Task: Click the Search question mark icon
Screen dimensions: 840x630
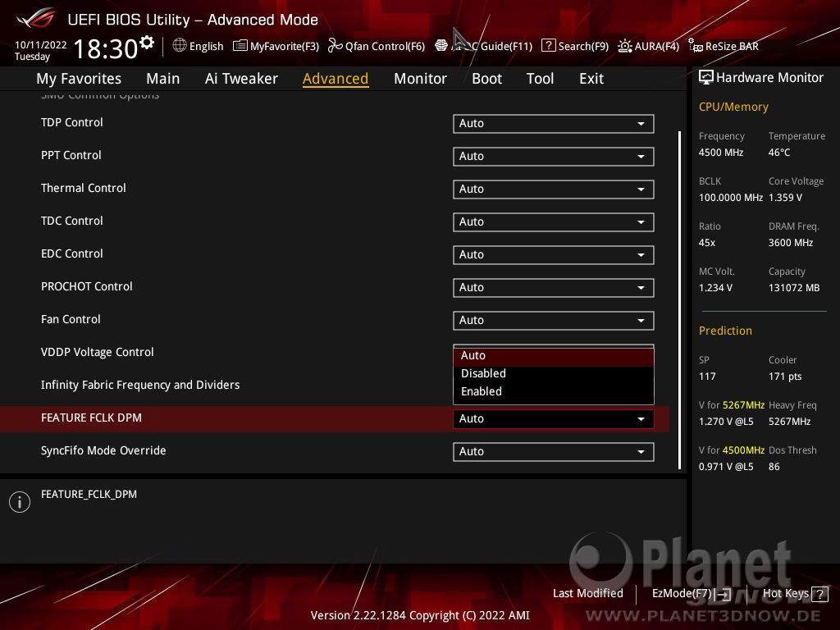Action: [549, 46]
